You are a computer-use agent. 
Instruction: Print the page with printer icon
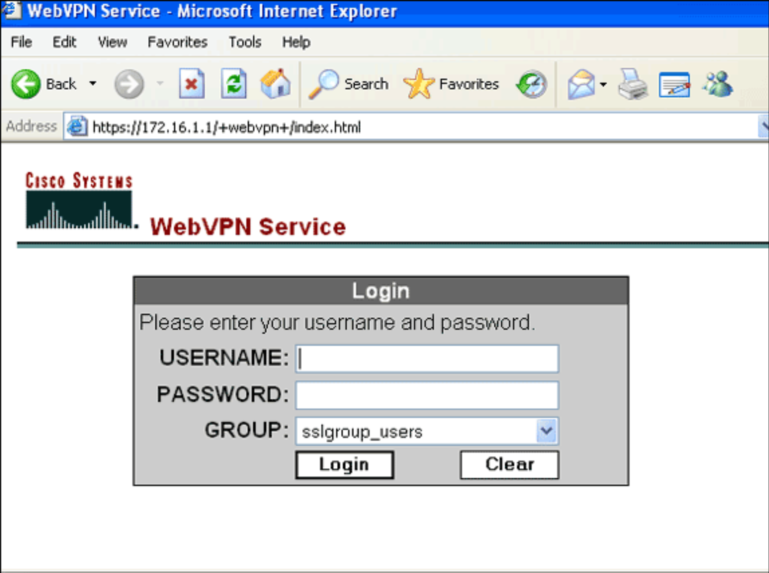point(632,84)
